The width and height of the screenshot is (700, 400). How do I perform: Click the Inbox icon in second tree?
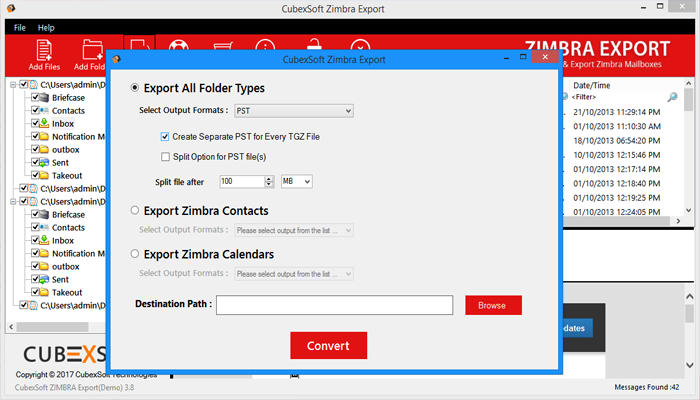tap(44, 240)
